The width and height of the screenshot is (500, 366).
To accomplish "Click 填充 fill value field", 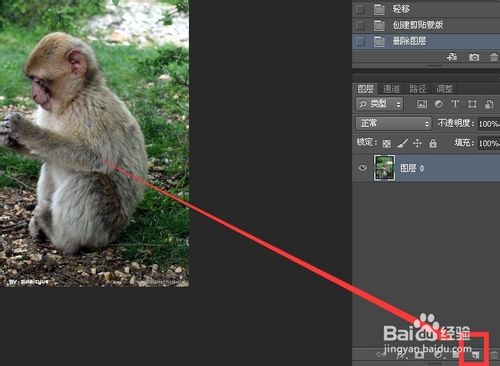I will tap(489, 143).
